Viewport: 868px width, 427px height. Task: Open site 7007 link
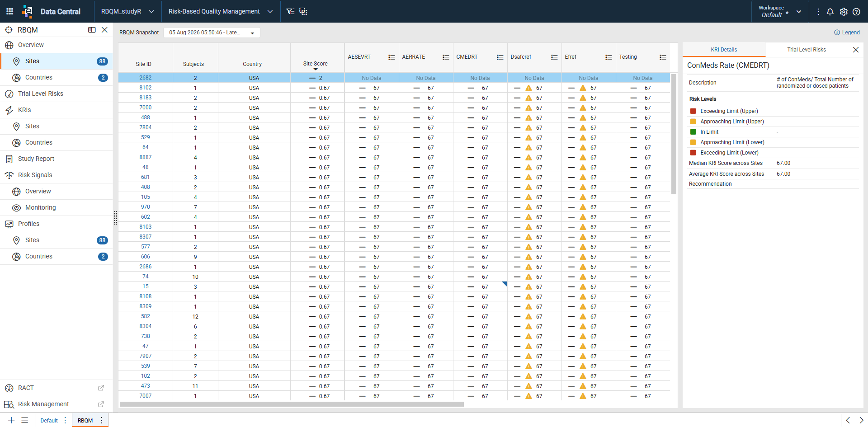pos(145,396)
